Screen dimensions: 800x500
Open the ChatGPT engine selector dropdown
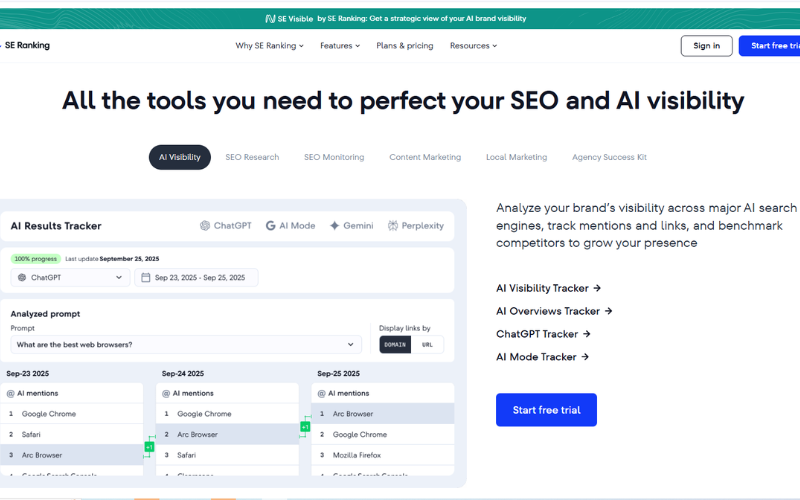[70, 278]
